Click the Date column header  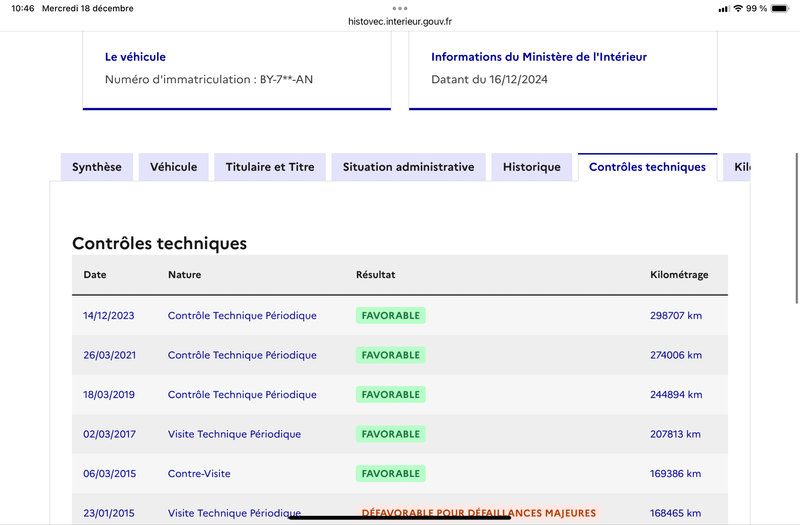click(x=95, y=274)
